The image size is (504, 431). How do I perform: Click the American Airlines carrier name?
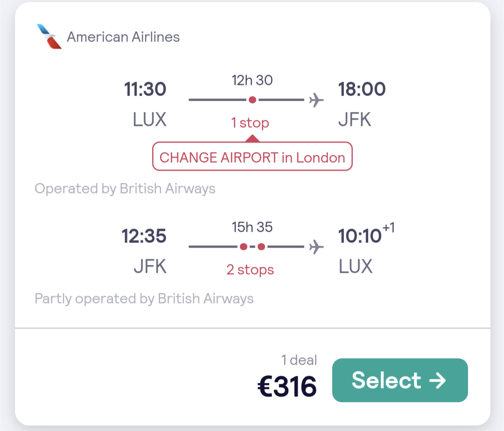(x=123, y=37)
